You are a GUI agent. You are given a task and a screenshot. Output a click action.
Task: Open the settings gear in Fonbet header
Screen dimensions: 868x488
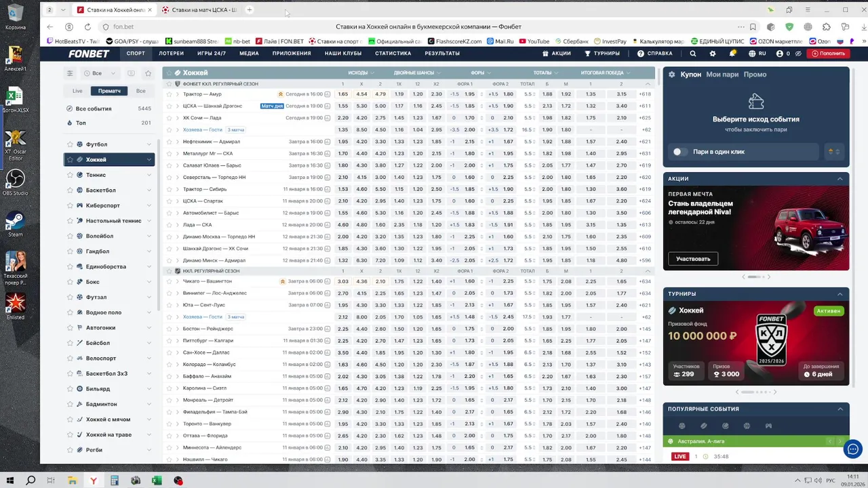[x=712, y=54]
